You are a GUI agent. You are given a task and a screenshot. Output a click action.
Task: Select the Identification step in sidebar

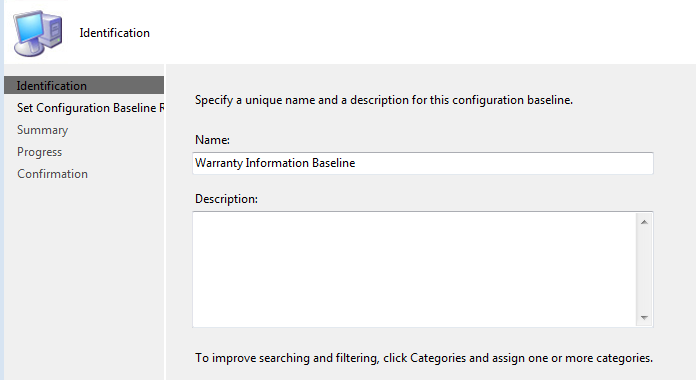pyautogui.click(x=84, y=85)
